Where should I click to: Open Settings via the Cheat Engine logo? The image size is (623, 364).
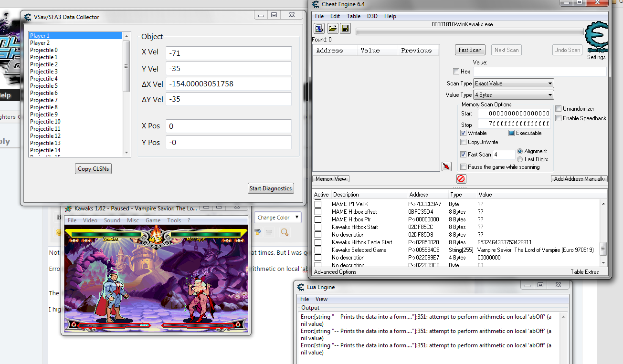point(596,38)
